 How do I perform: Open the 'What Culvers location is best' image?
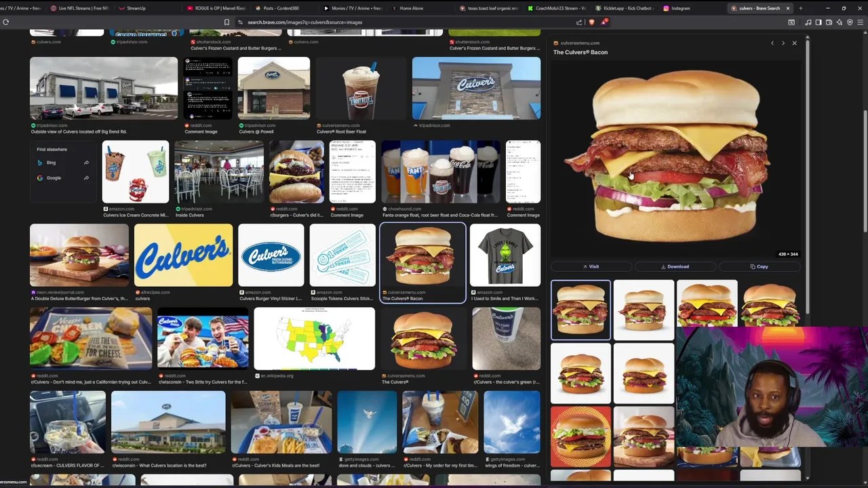click(x=168, y=422)
